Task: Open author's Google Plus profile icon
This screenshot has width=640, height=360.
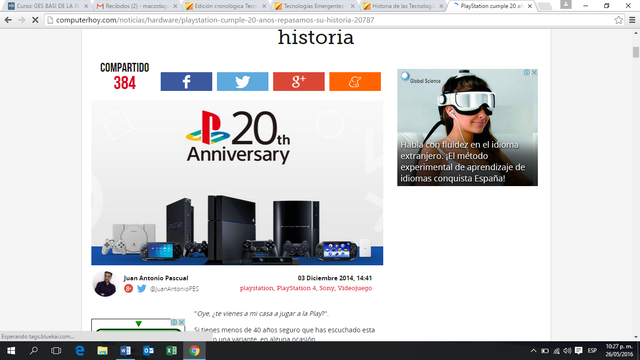Action: pyautogui.click(x=129, y=289)
